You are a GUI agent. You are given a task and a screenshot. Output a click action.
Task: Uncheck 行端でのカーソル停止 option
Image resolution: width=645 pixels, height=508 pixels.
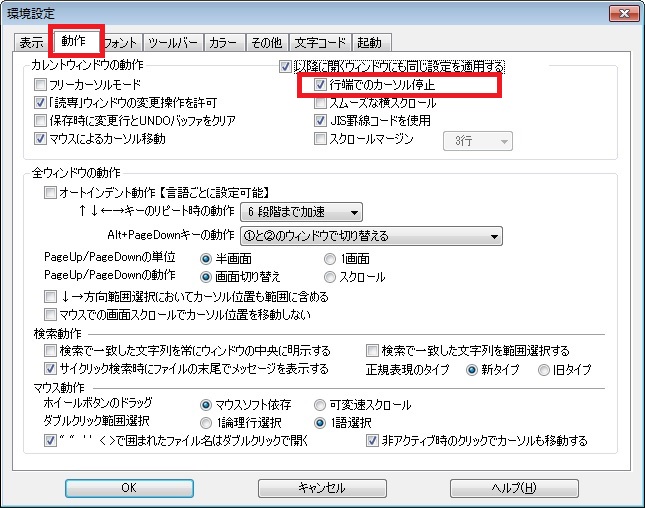pyautogui.click(x=321, y=86)
